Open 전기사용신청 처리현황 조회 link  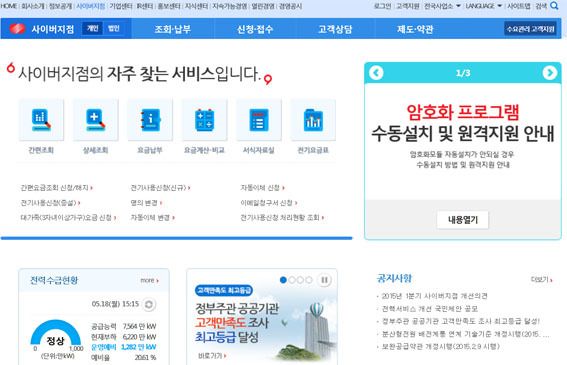(282, 218)
